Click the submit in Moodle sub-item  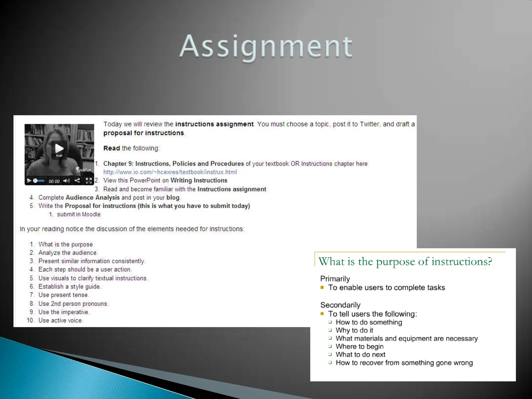pyautogui.click(x=78, y=214)
